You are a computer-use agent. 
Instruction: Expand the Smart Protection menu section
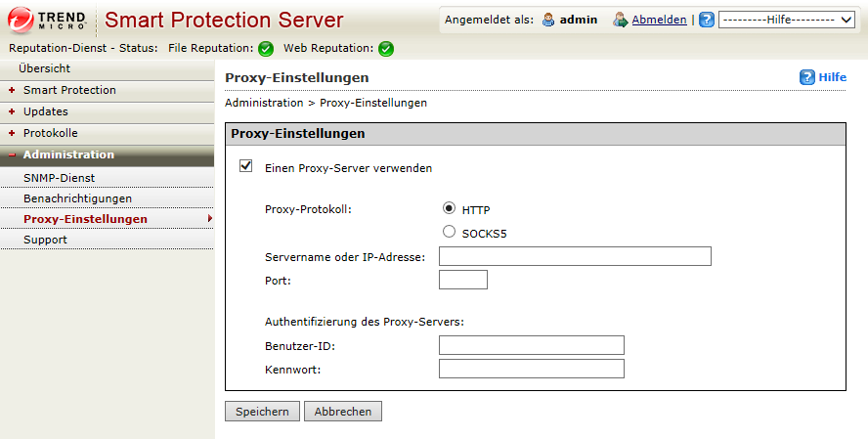coord(69,90)
